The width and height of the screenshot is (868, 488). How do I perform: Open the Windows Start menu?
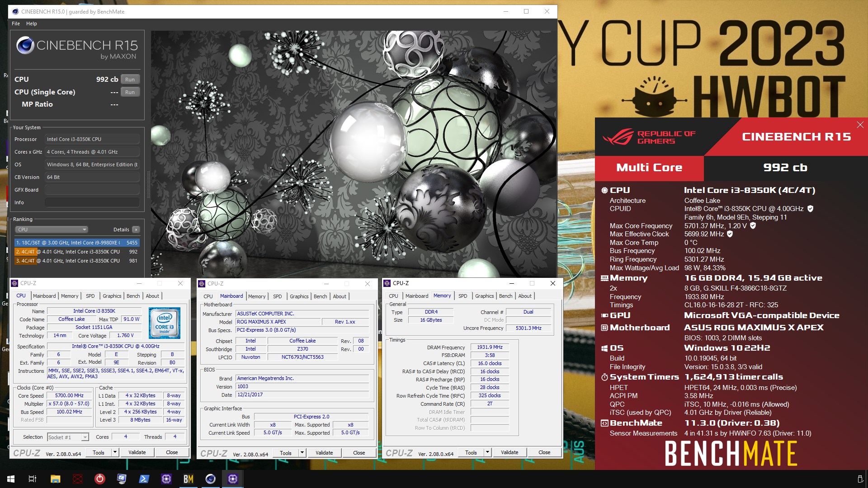11,479
